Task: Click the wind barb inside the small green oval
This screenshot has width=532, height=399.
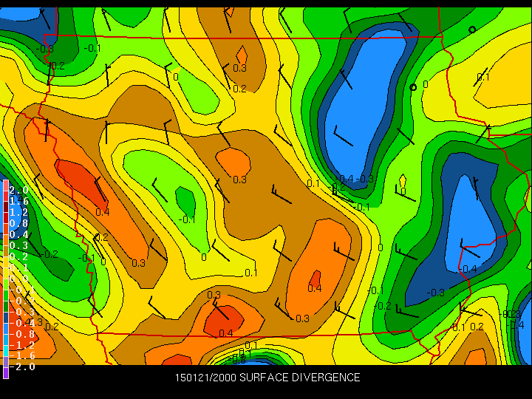Action: click(160, 185)
